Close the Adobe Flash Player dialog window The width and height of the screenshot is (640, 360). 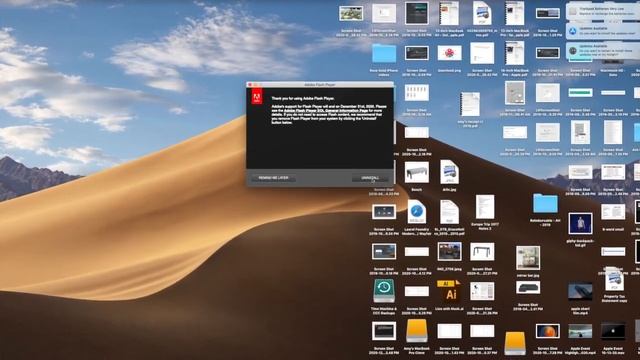[250, 84]
